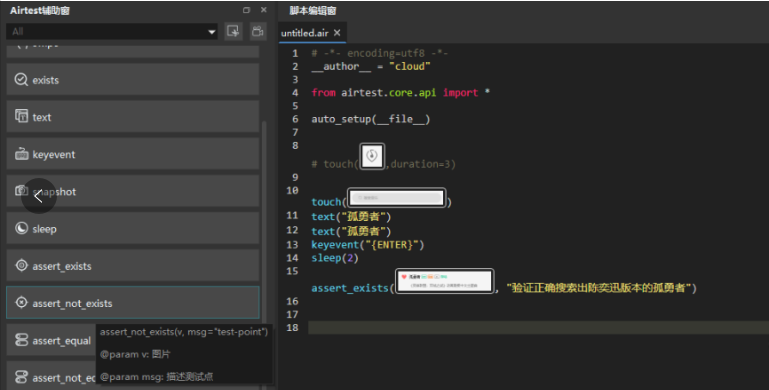
Task: Click the round back arrow button
Action: point(39,196)
